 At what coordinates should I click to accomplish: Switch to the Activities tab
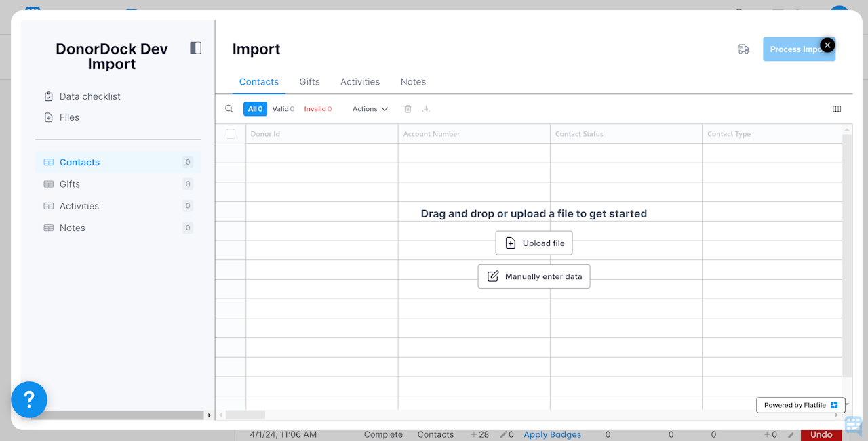click(359, 81)
